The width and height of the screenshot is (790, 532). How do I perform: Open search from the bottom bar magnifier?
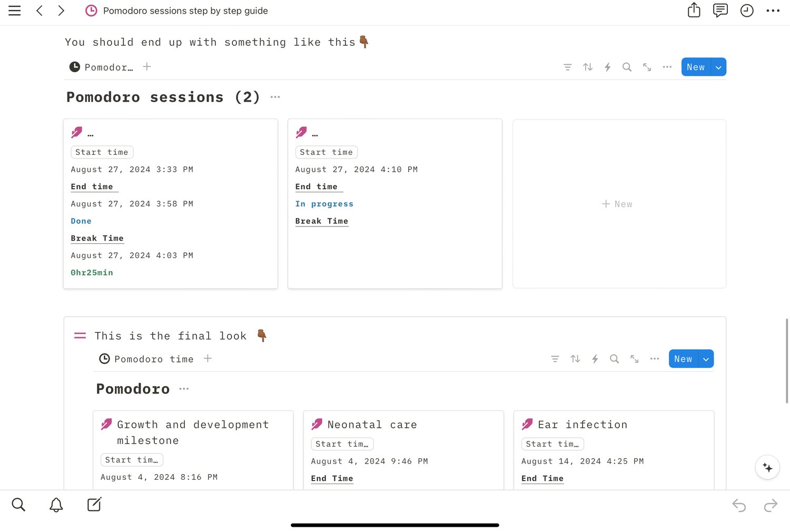pyautogui.click(x=18, y=505)
